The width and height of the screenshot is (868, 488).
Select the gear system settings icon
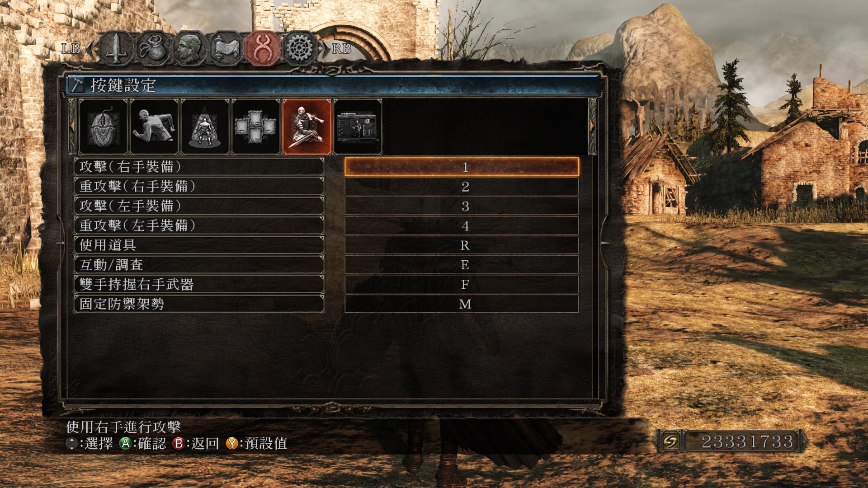click(x=300, y=48)
